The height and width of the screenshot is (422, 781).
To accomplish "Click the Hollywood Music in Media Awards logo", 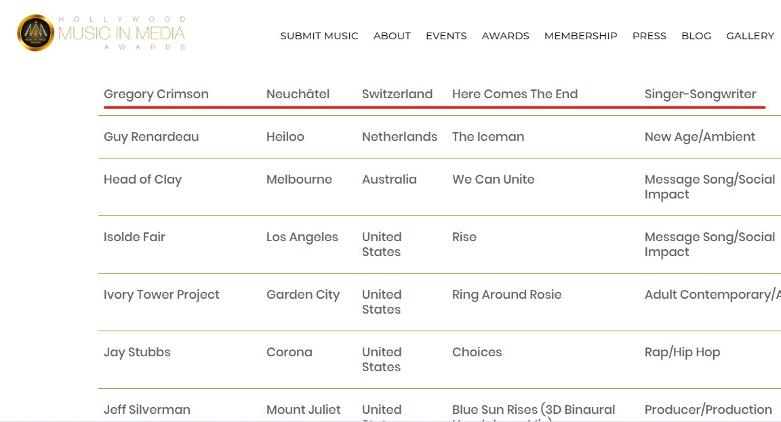I will click(x=102, y=33).
